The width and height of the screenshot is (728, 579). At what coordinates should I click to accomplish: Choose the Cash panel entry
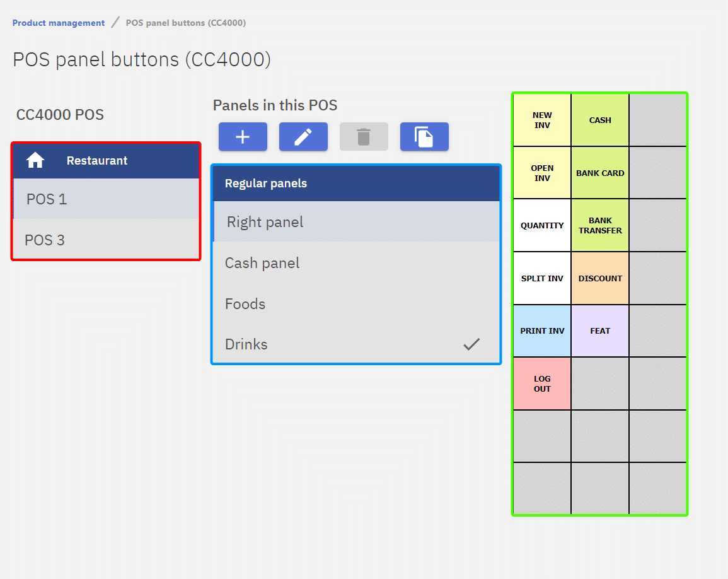pyautogui.click(x=262, y=263)
